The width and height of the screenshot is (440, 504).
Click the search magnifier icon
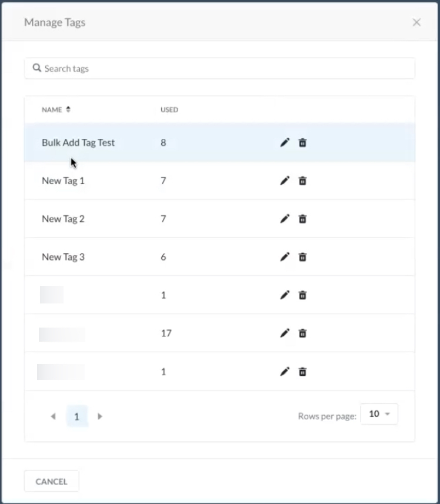(x=37, y=68)
